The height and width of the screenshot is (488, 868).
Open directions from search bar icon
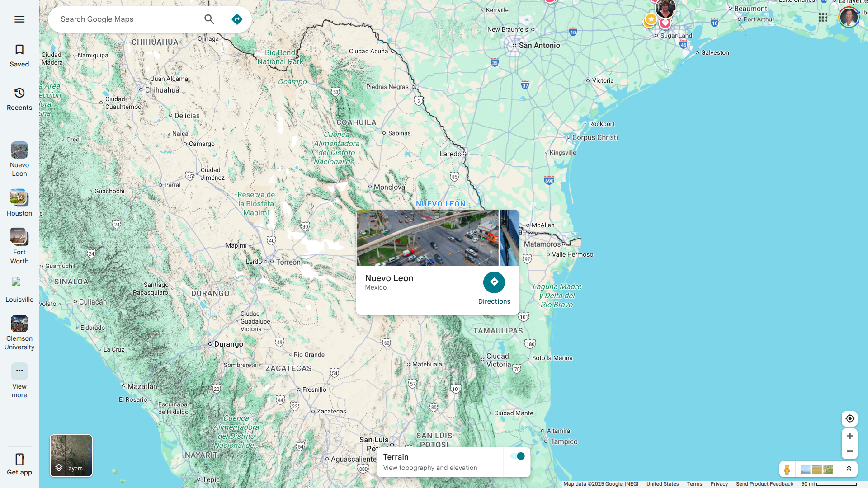coord(237,19)
